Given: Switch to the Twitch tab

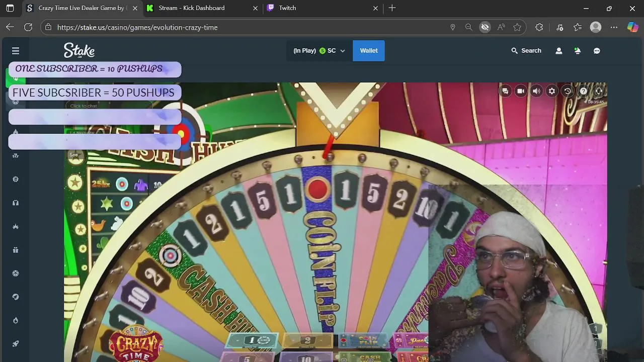Looking at the screenshot, I should coord(322,8).
